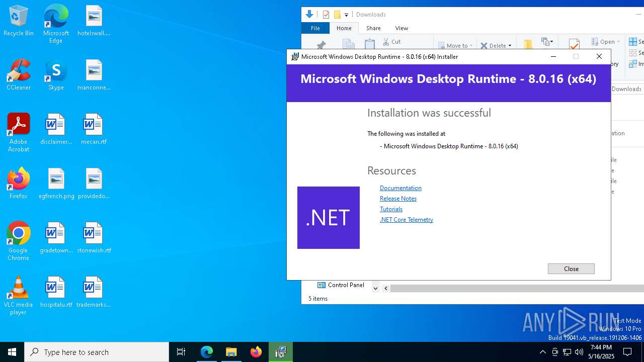Switch to the View ribbon tab
Screen dimensions: 644x362
[x=401, y=28]
